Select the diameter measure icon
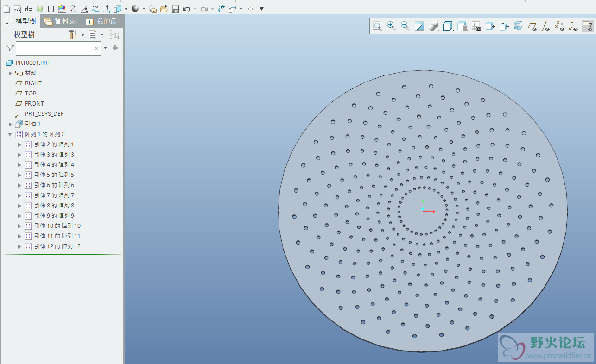The image size is (596, 364). 73,9
